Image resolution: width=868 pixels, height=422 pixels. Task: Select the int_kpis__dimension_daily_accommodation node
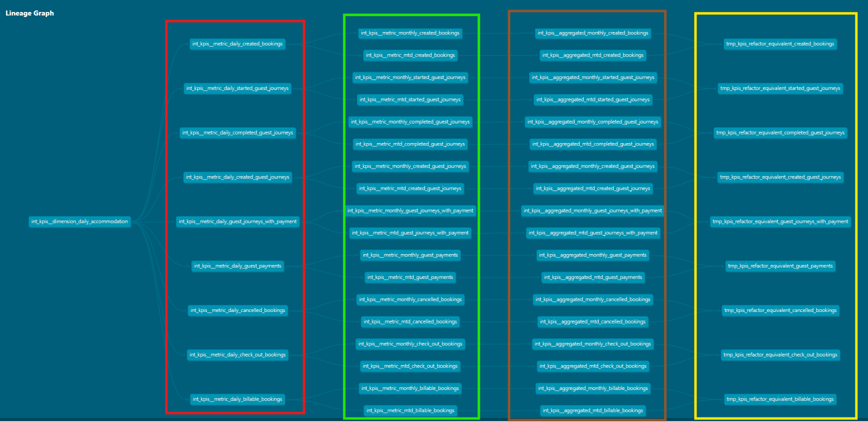point(80,221)
